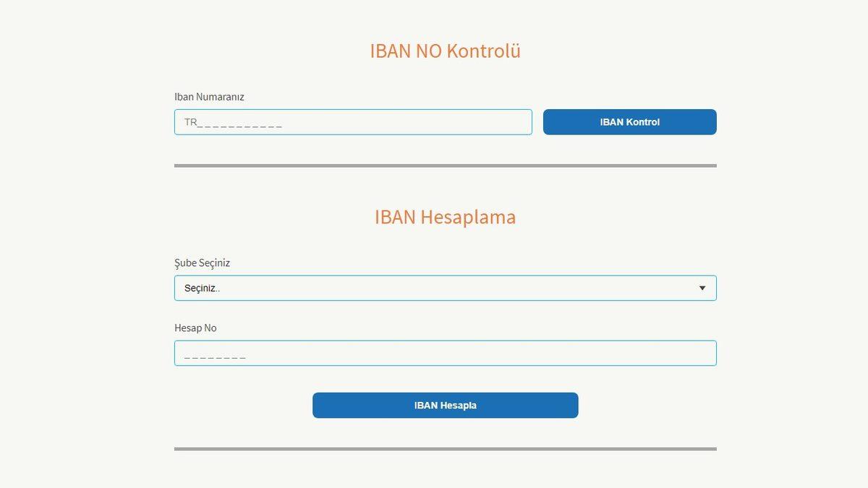The image size is (868, 488).
Task: Click the divider below IBAN Hesapla
Action: (x=445, y=449)
